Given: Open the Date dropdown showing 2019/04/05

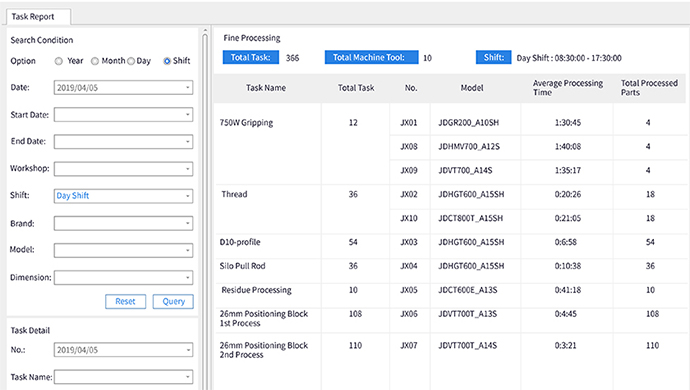Looking at the screenshot, I should [123, 88].
